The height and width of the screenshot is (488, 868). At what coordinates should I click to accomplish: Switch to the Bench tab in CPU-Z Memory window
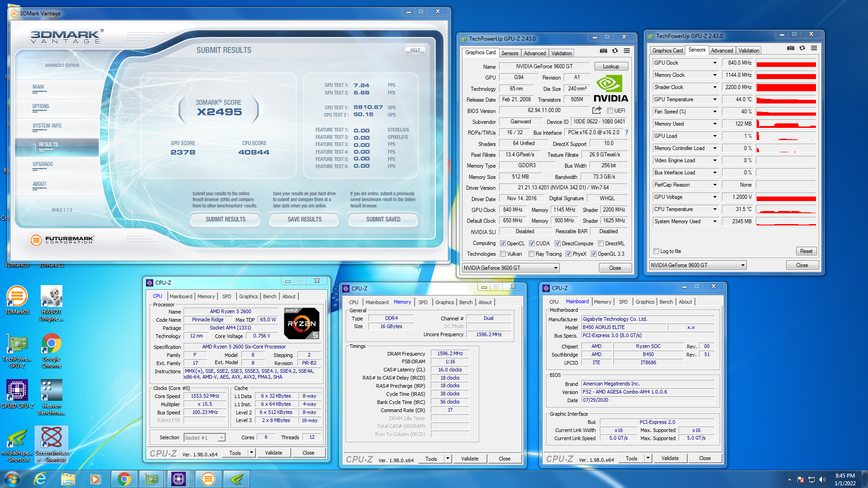point(466,302)
